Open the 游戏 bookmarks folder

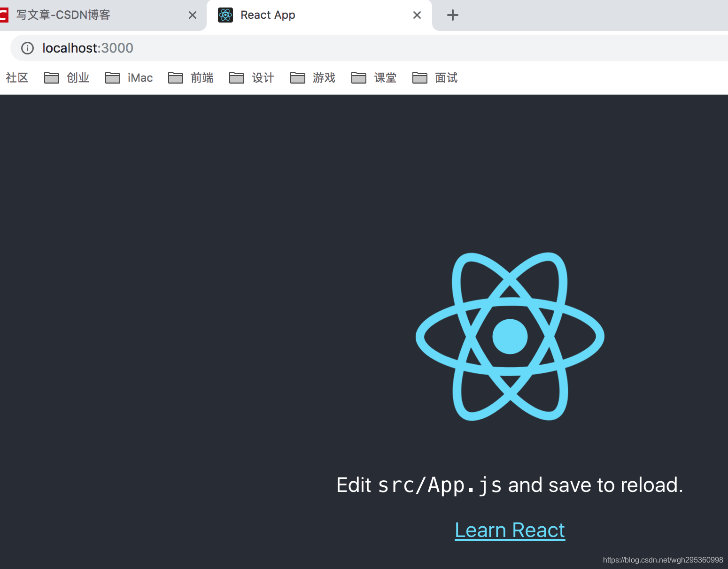coord(313,77)
